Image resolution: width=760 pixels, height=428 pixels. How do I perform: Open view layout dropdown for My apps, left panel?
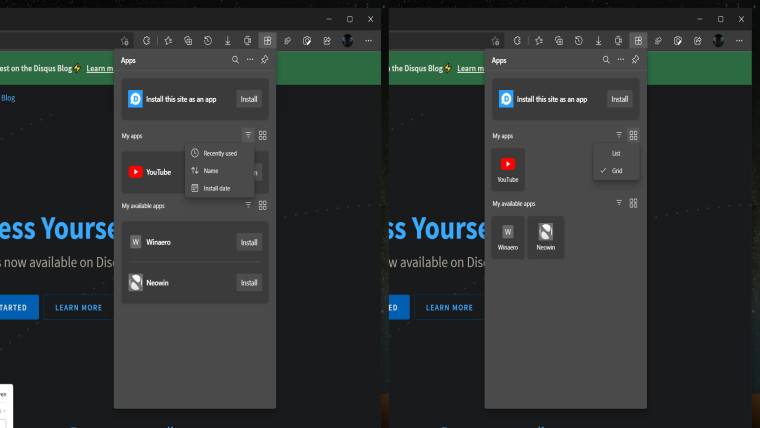pos(263,135)
